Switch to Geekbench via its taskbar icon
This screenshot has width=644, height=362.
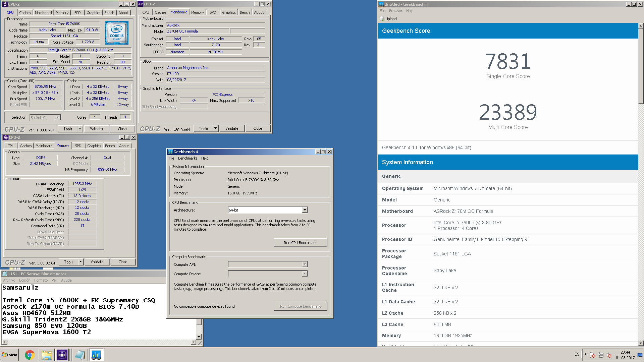(97, 355)
